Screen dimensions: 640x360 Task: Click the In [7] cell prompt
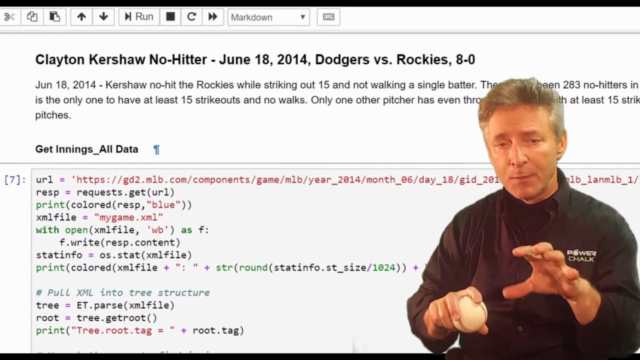point(15,180)
